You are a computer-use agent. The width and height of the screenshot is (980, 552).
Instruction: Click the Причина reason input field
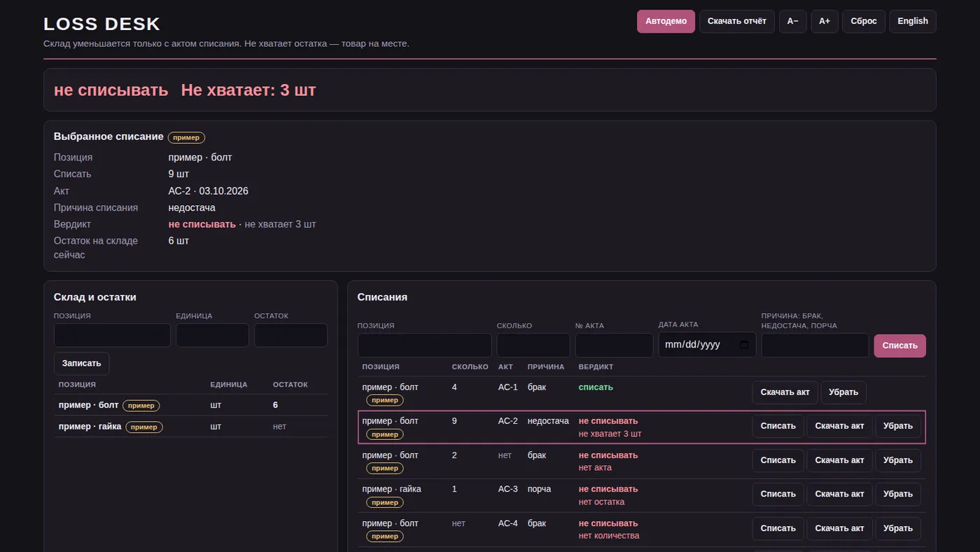coord(815,345)
